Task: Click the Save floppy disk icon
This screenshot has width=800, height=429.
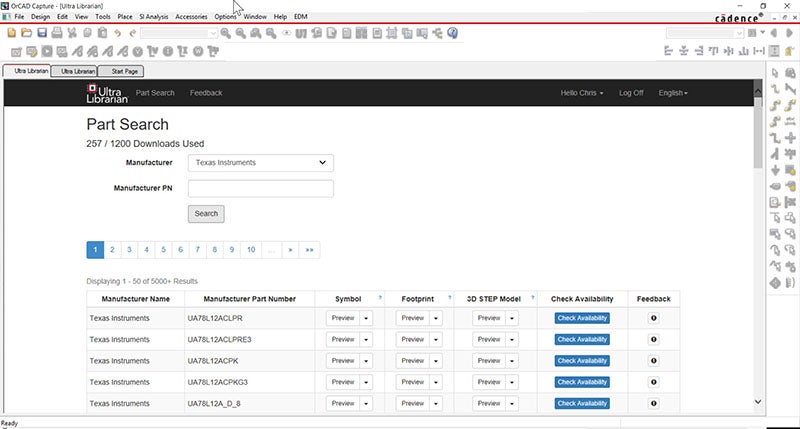Action: 42,33
